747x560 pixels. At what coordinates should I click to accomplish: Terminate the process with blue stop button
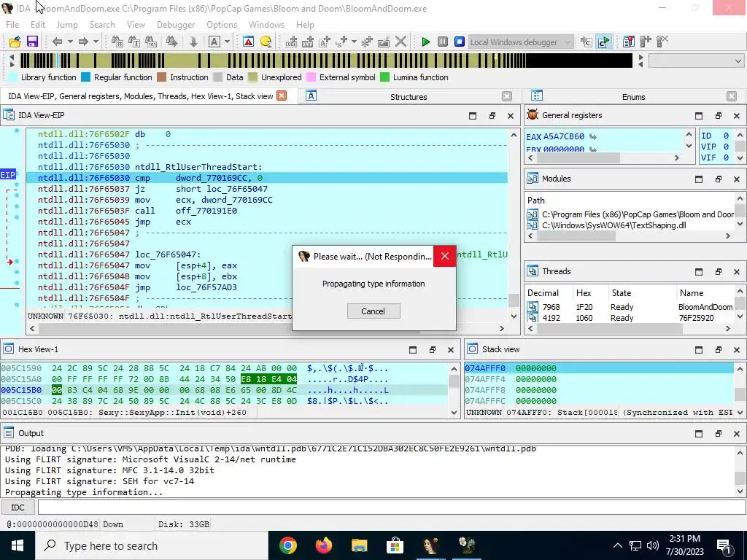[460, 42]
